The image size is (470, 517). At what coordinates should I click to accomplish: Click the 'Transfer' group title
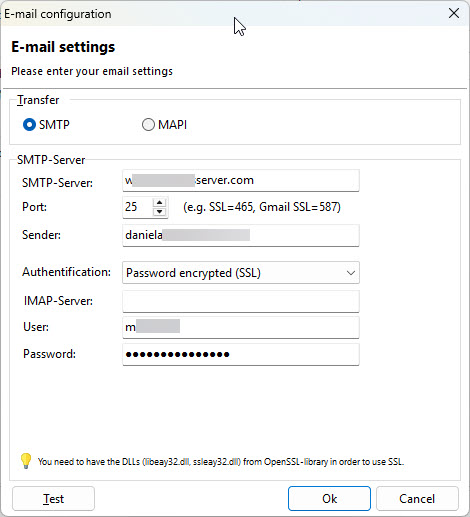pyautogui.click(x=38, y=100)
